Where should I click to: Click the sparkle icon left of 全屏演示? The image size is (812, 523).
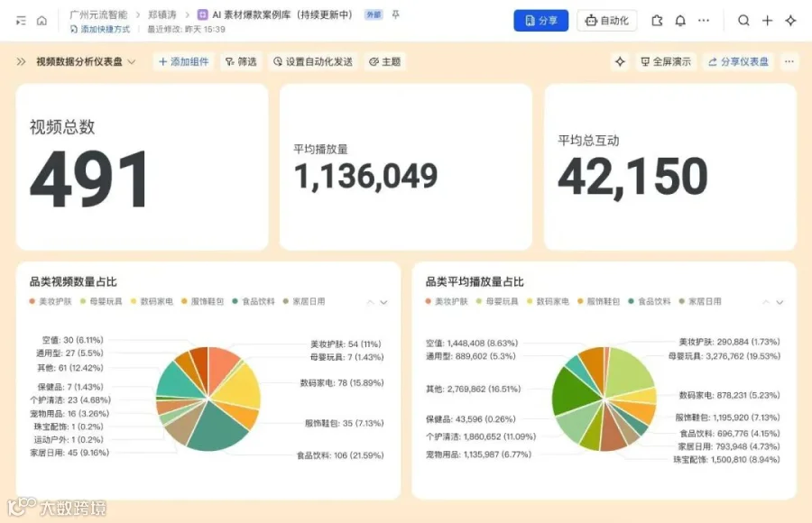point(620,61)
